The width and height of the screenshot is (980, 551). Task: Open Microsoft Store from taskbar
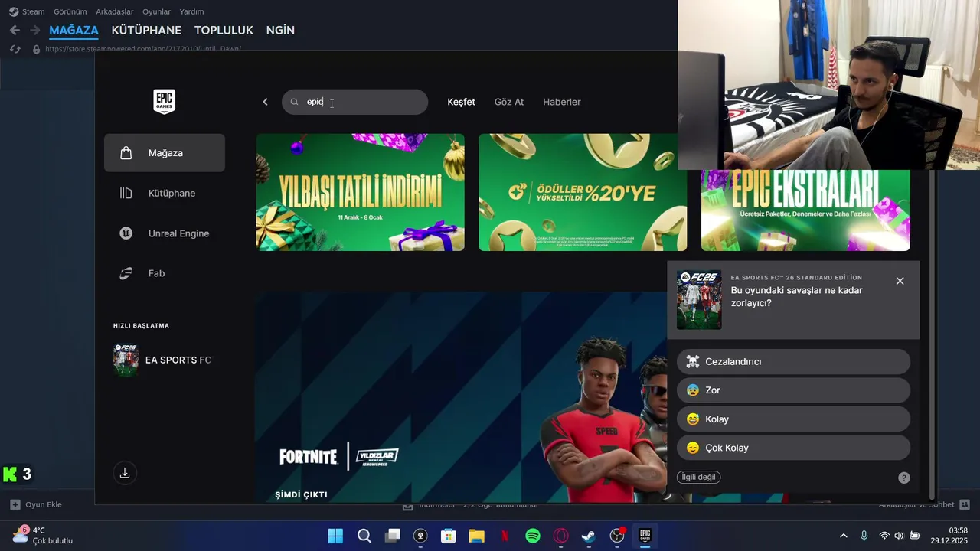[449, 536]
